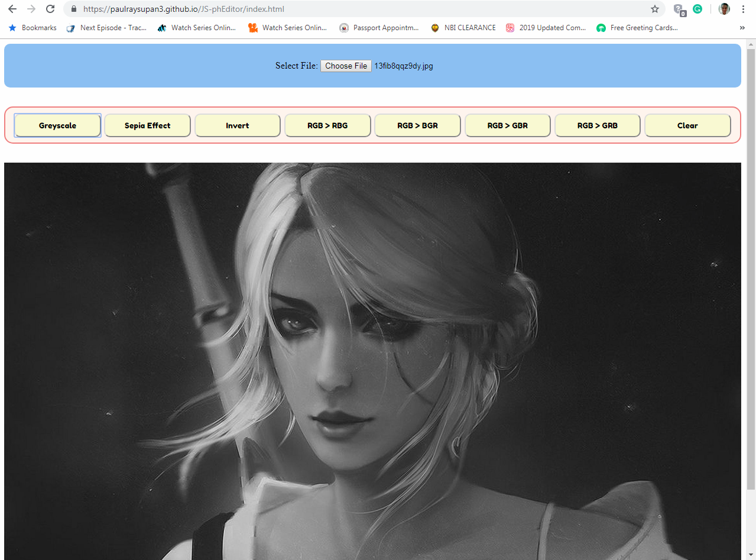Viewport: 756px width, 560px height.
Task: Apply the Greyscale filter
Action: (57, 125)
